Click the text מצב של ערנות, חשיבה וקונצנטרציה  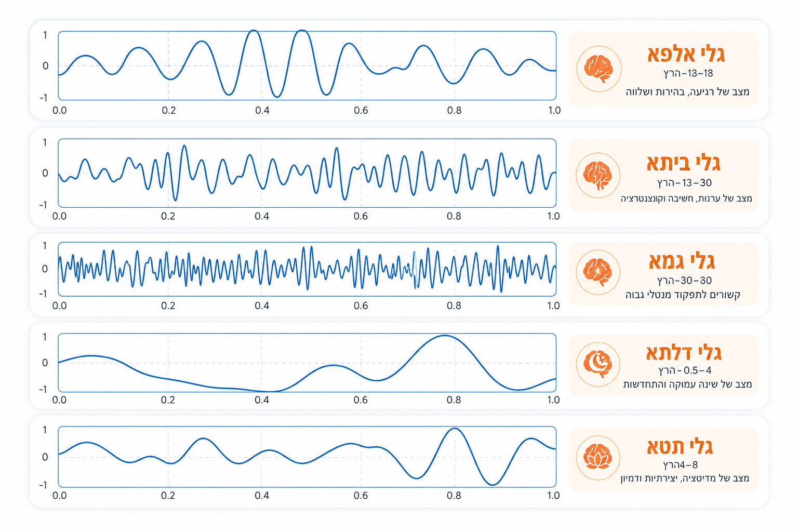686,198
